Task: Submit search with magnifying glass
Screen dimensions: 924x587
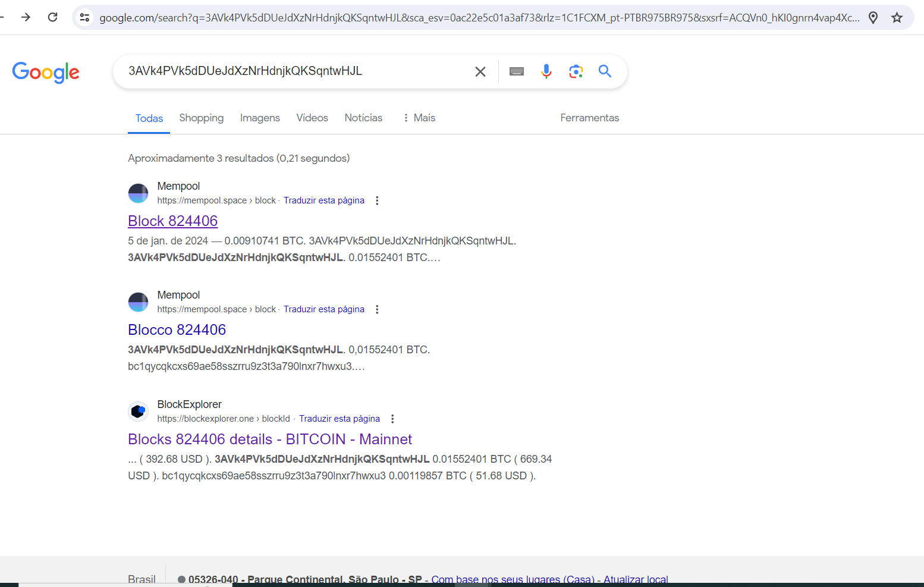Action: (x=605, y=71)
